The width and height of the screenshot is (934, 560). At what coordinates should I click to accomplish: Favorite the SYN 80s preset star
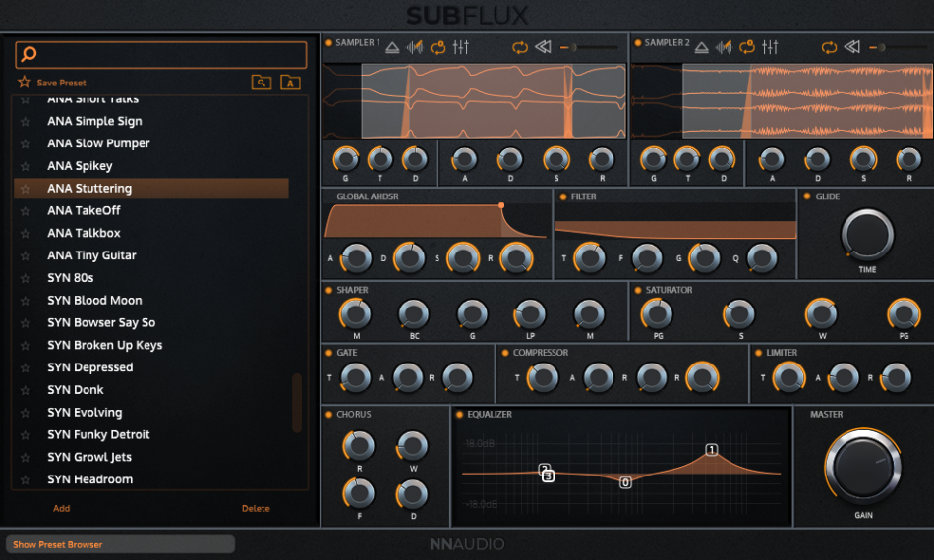25,278
